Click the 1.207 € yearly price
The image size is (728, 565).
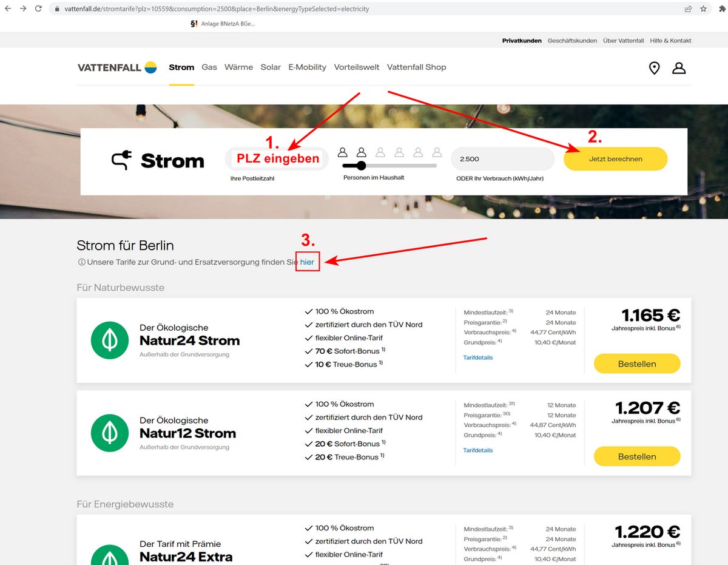coord(648,408)
